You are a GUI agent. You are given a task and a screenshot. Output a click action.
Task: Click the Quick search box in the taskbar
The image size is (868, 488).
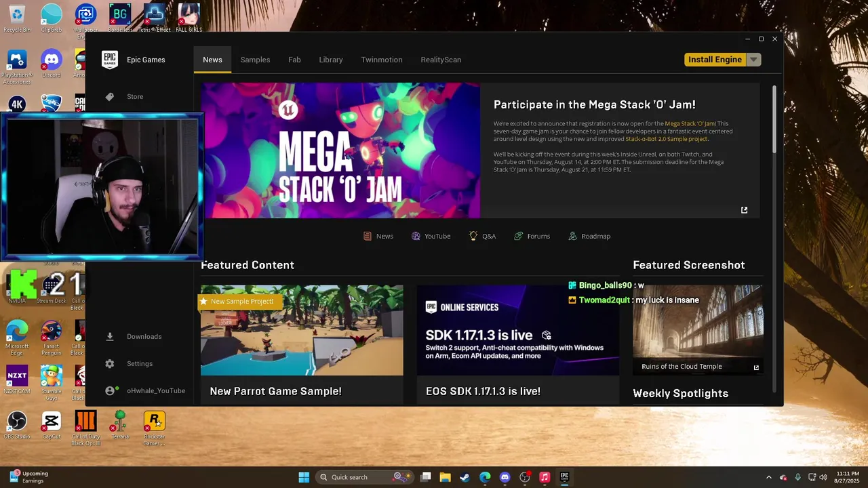click(365, 477)
